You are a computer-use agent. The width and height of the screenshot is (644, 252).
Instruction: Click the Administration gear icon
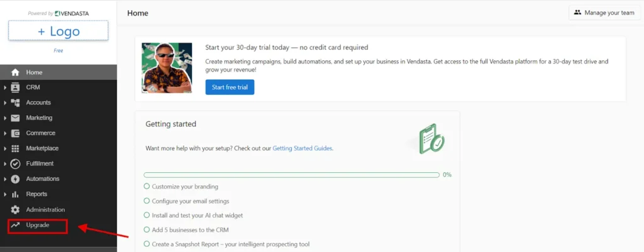(15, 210)
